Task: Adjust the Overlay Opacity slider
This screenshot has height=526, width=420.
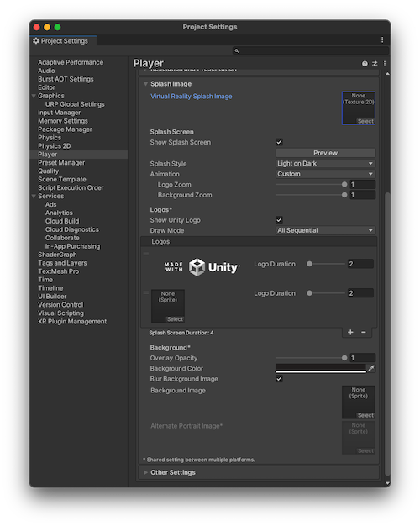Action: [312, 358]
